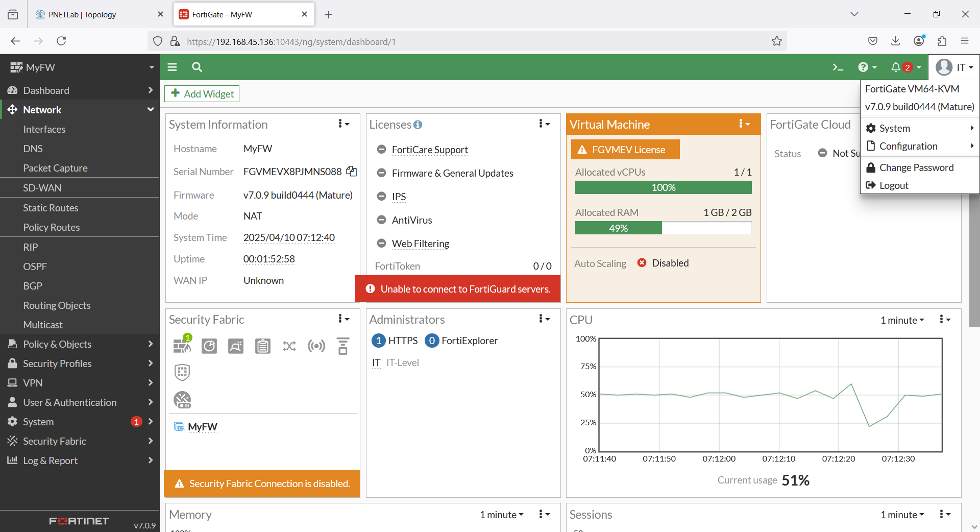
Task: Open Virtual Machine widget options menu
Action: [x=744, y=124]
